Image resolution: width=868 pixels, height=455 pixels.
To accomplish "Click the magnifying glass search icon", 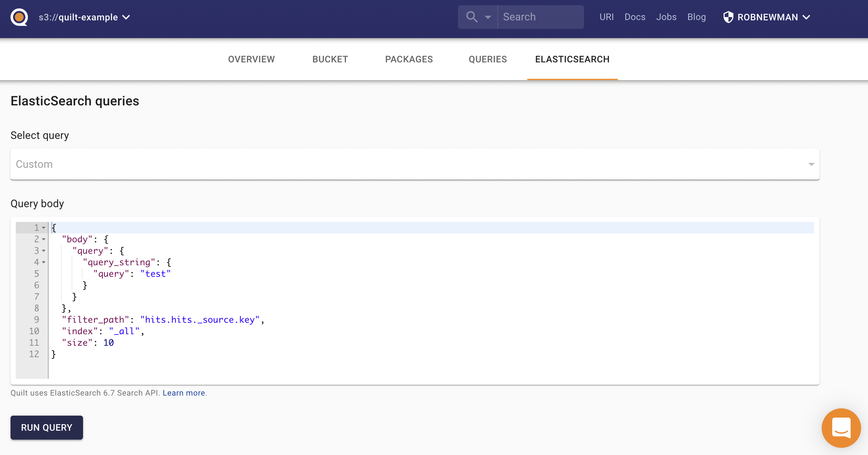I will [471, 17].
